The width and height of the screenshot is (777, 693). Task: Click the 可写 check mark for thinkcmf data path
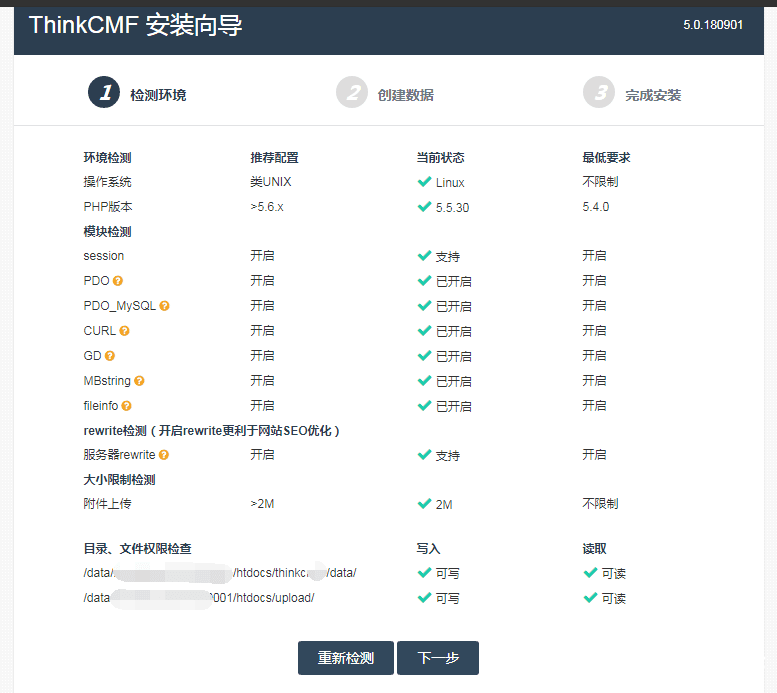click(424, 573)
